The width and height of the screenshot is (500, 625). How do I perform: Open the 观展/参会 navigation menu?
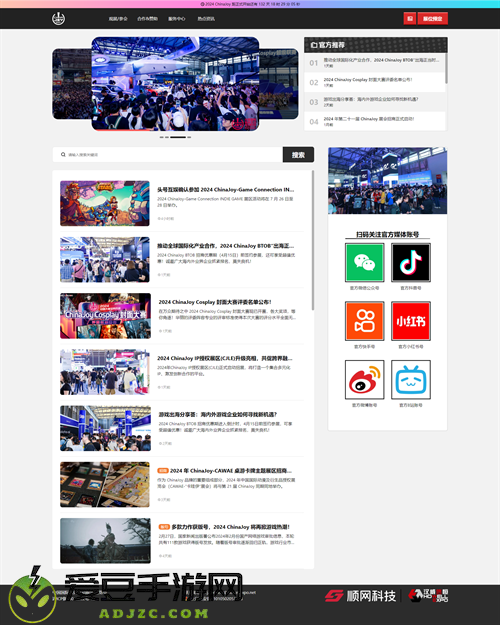118,19
